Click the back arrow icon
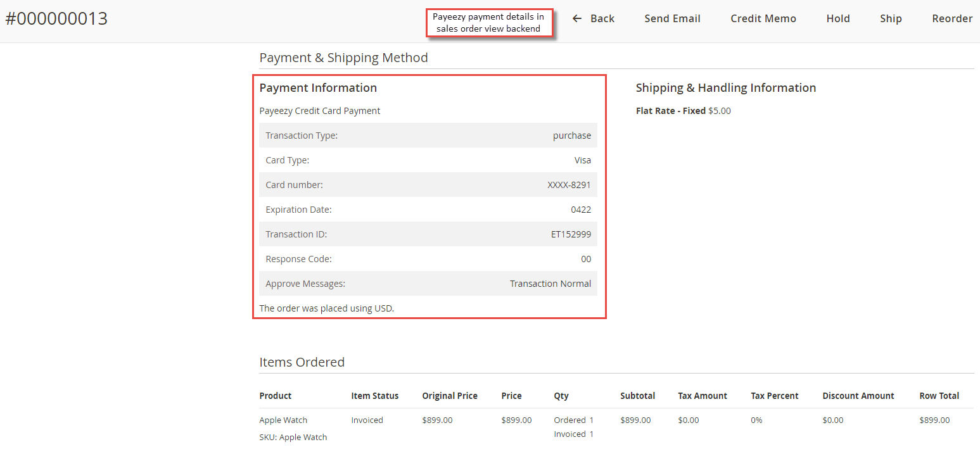The width and height of the screenshot is (980, 454). pyautogui.click(x=576, y=18)
